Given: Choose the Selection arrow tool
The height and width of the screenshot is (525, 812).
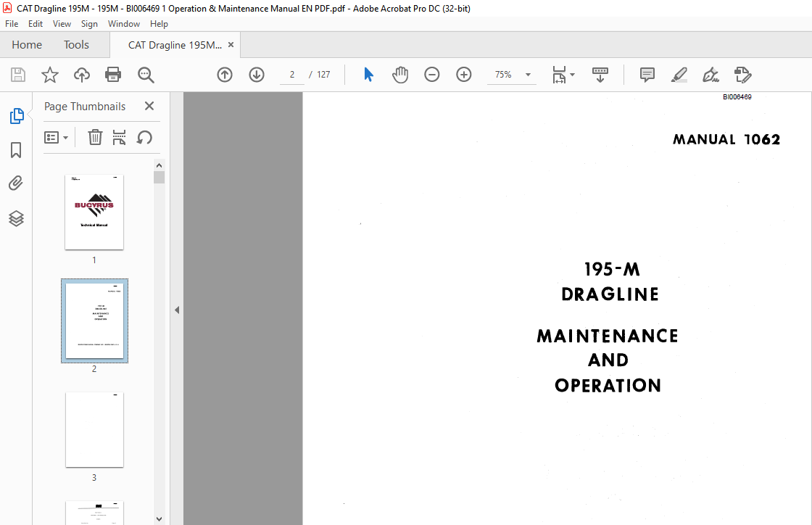Looking at the screenshot, I should (x=368, y=75).
